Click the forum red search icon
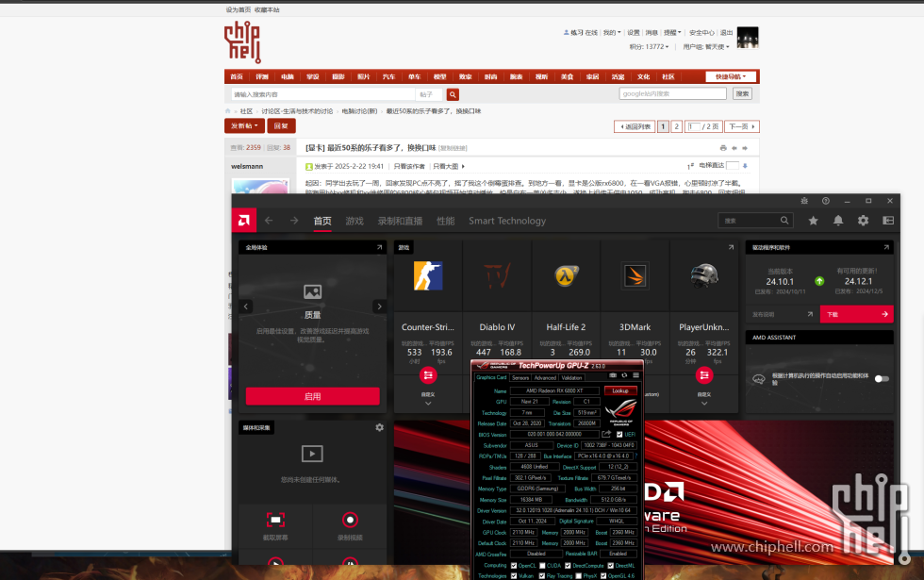This screenshot has height=580, width=924. pos(453,94)
